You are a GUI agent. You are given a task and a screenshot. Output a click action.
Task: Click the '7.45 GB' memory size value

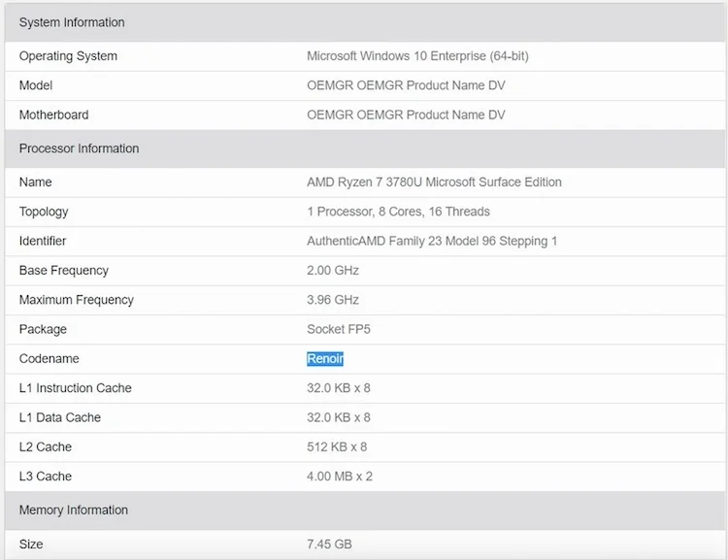coord(329,544)
